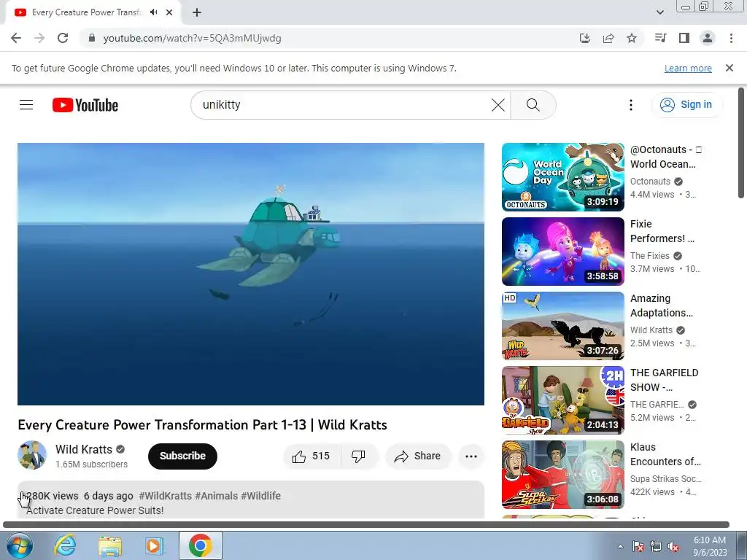Follow the Learn more link
This screenshot has width=747, height=560.
point(688,68)
